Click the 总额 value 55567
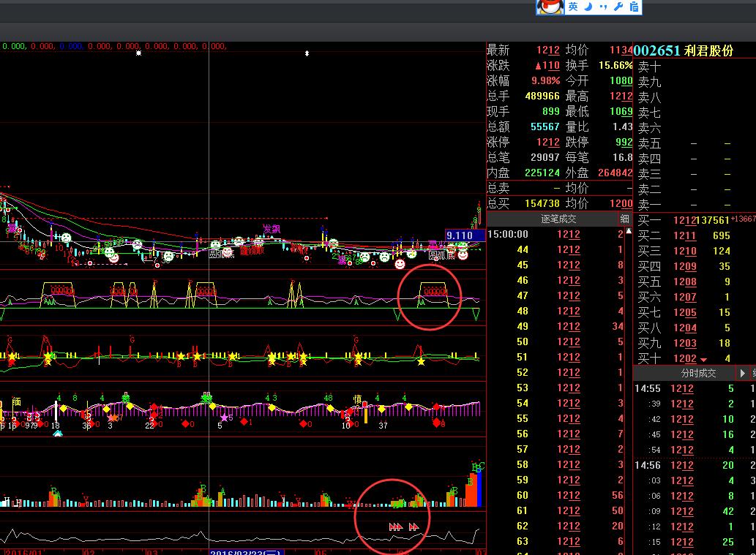 pyautogui.click(x=544, y=127)
